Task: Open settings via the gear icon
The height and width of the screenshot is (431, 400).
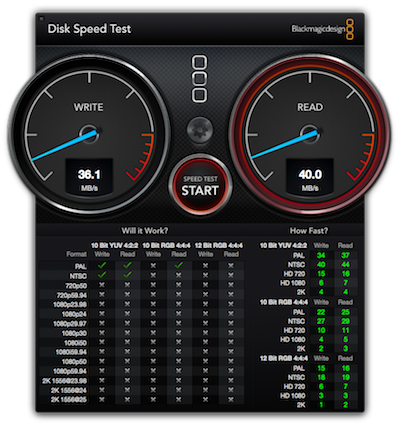Action: (200, 130)
